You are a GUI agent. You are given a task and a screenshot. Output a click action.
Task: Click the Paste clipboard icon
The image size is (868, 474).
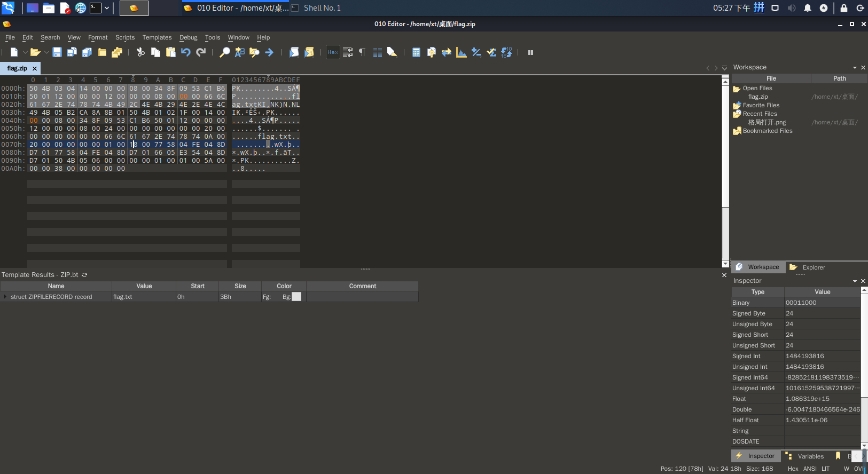(171, 52)
